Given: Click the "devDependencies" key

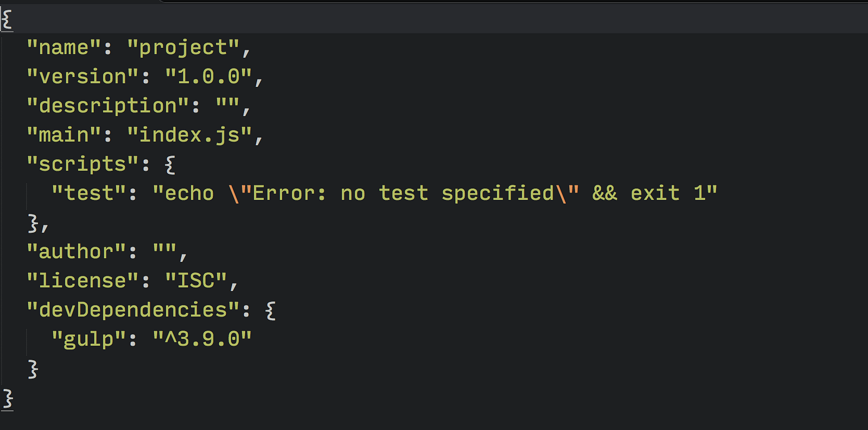Looking at the screenshot, I should pos(133,310).
